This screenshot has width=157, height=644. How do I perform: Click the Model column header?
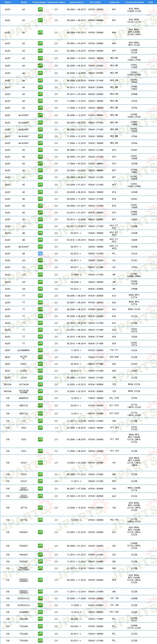[24, 2]
